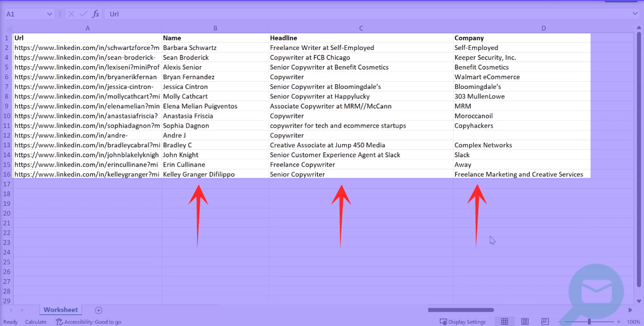Screen dimensions: 644x326
Task: Click the Insert Function fx icon
Action: pyautogui.click(x=96, y=14)
